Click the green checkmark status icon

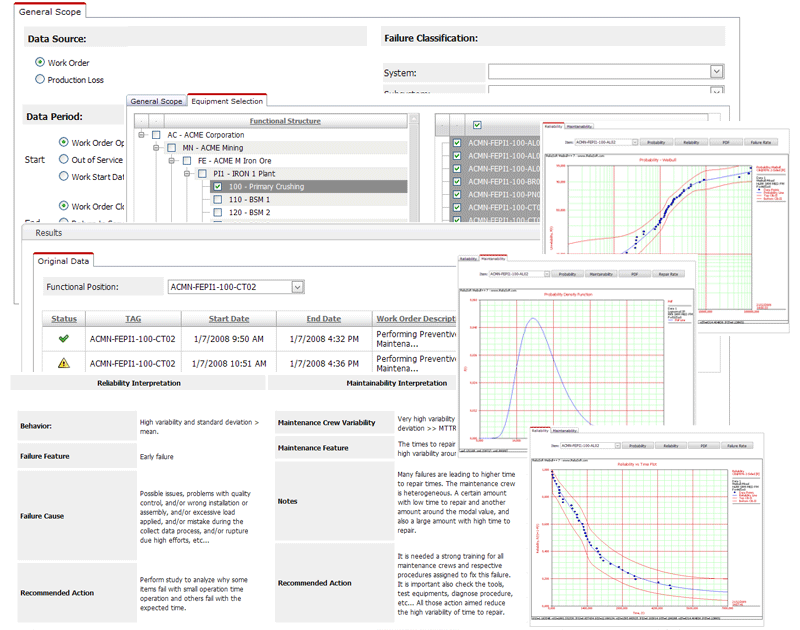tap(64, 339)
